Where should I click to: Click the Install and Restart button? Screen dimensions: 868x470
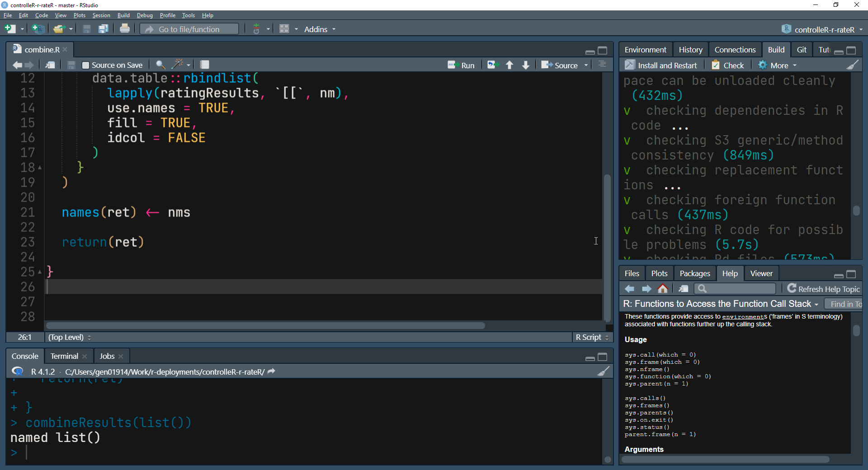pos(661,65)
